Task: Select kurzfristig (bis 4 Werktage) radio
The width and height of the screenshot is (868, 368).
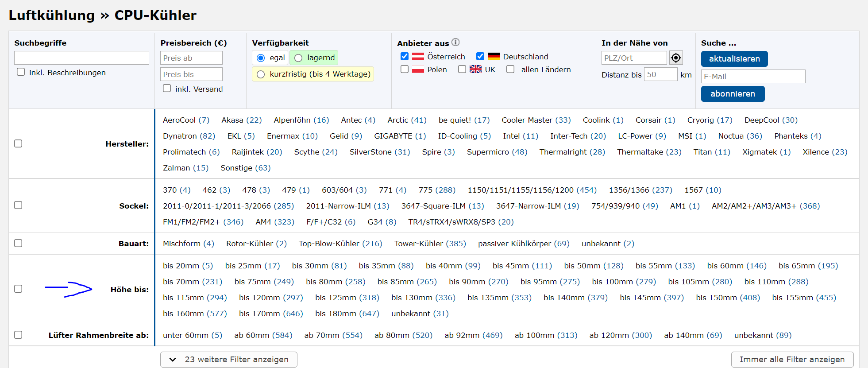Action: click(261, 74)
